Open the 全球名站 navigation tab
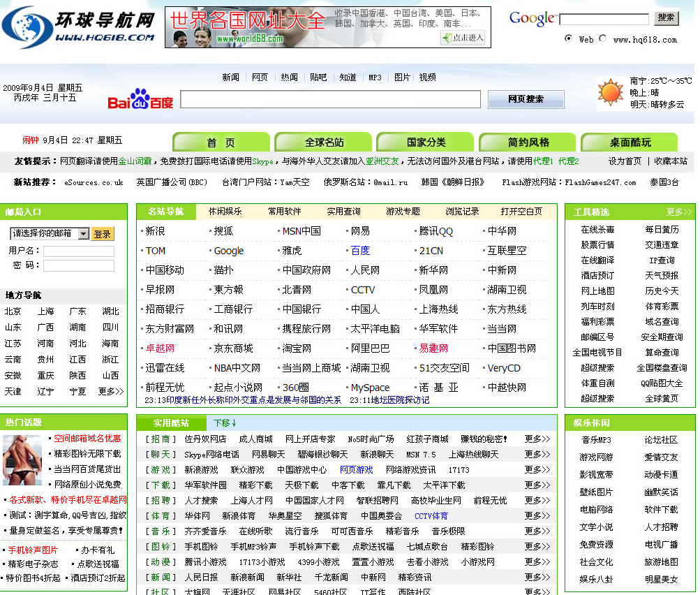Viewport: 700px width, 595px height. pyautogui.click(x=323, y=142)
